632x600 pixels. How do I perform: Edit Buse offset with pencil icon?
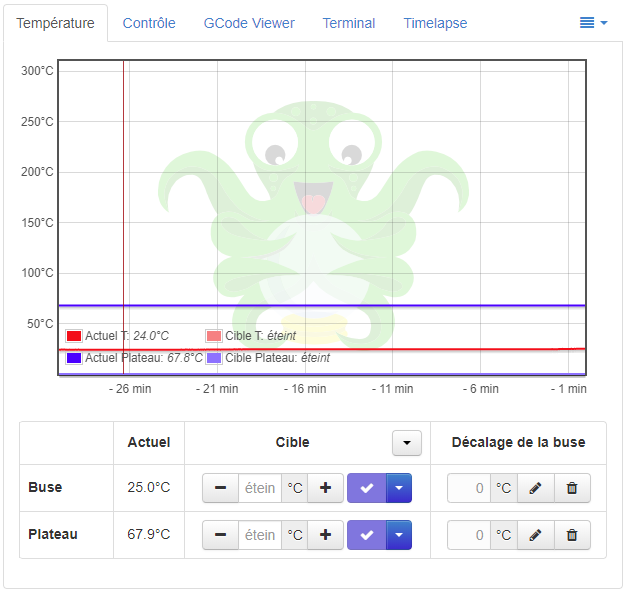click(x=536, y=488)
